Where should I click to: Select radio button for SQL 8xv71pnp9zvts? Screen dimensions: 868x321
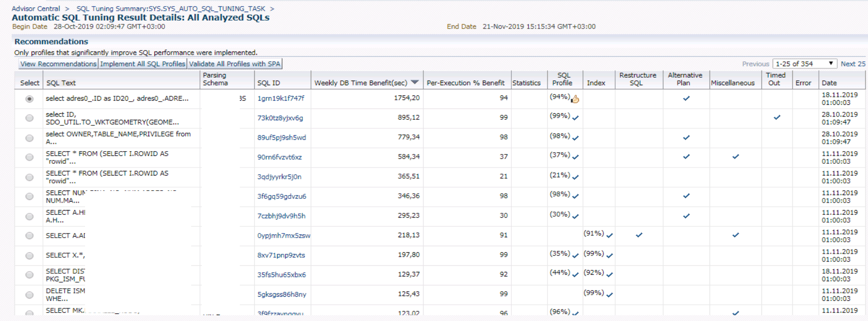click(x=29, y=256)
